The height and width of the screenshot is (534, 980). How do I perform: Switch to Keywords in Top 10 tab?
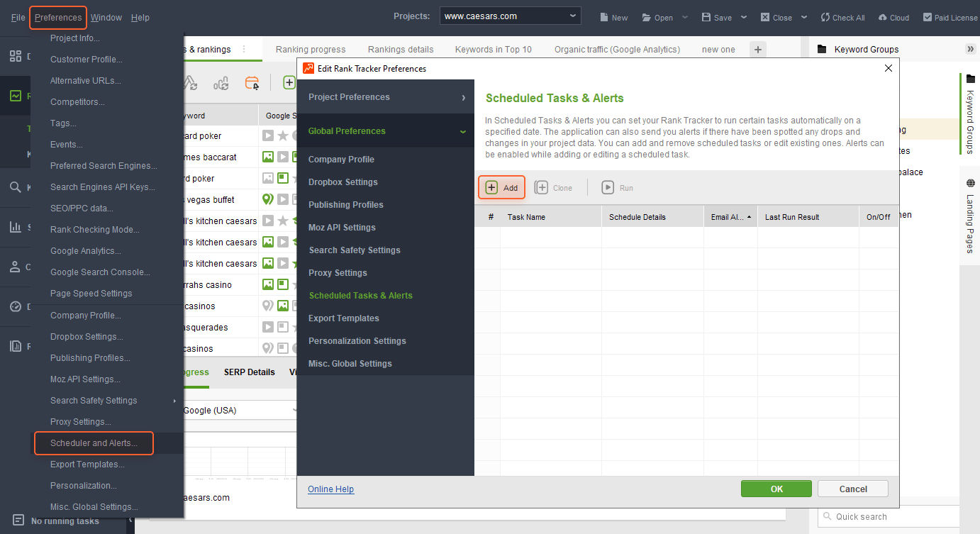(494, 50)
